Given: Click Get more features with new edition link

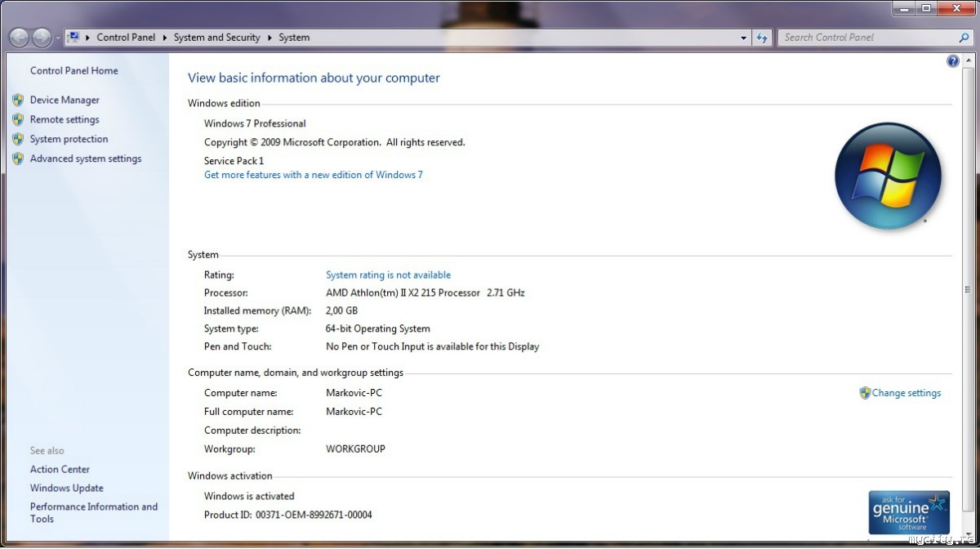Looking at the screenshot, I should pyautogui.click(x=314, y=175).
